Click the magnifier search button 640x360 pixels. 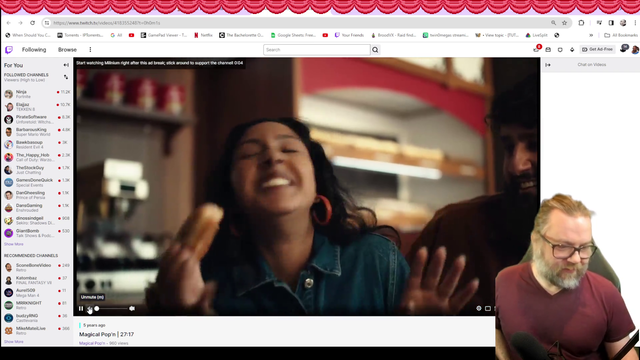point(375,50)
